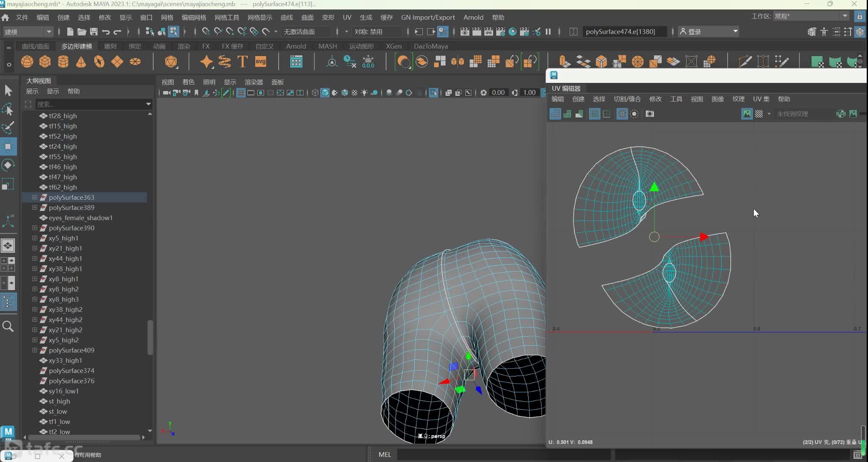Select the polygon sphere shelf icon

coord(27,62)
